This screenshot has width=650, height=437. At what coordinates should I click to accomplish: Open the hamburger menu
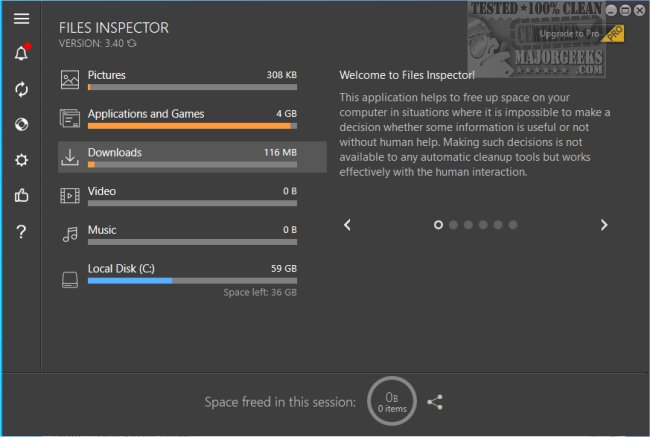click(x=21, y=18)
